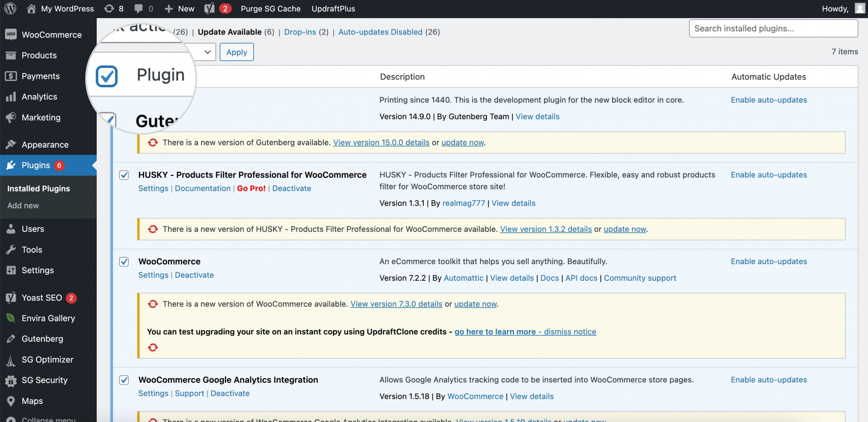Uncheck WooCommerce Google Analytics Integration checkbox
The height and width of the screenshot is (422, 868).
pyautogui.click(x=124, y=380)
